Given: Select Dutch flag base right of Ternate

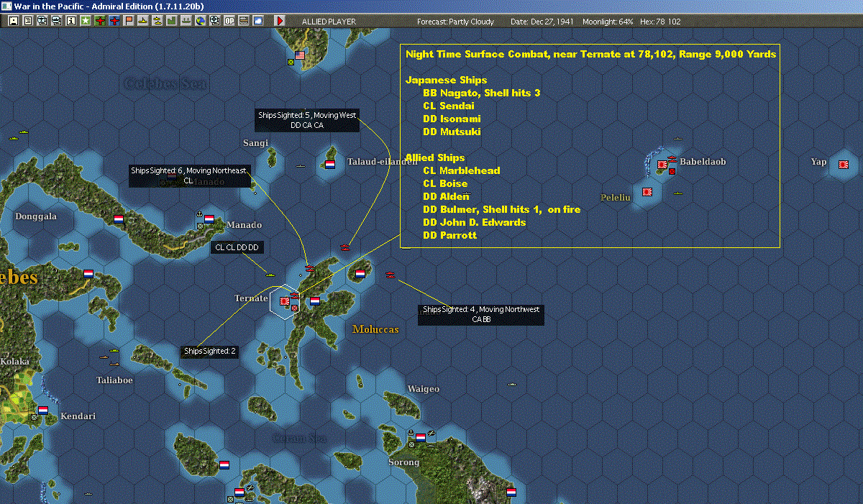Looking at the screenshot, I should [315, 301].
